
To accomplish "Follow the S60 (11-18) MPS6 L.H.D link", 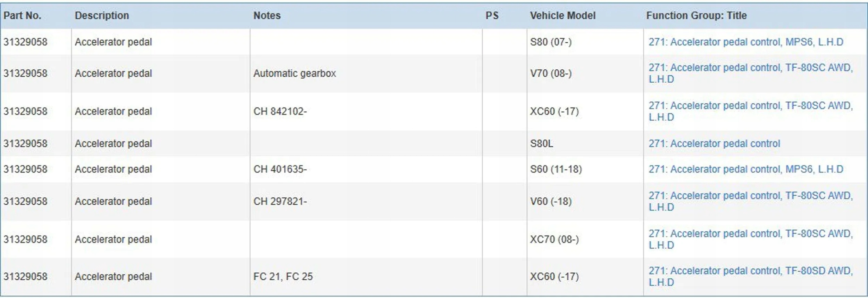I will [x=745, y=169].
